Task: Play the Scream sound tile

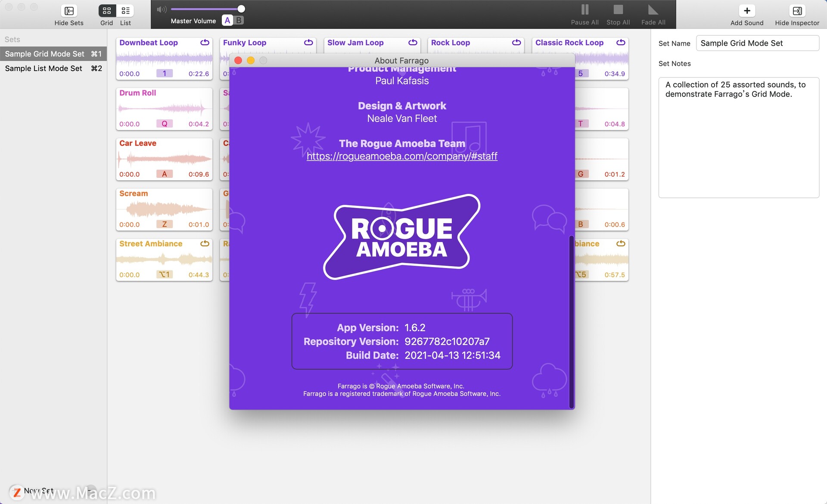Action: [164, 209]
